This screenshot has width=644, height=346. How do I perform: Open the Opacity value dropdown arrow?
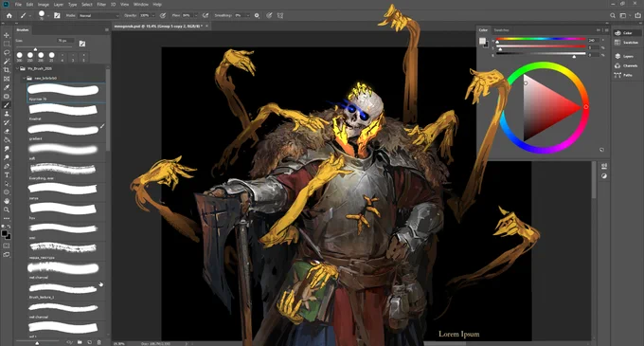[153, 15]
